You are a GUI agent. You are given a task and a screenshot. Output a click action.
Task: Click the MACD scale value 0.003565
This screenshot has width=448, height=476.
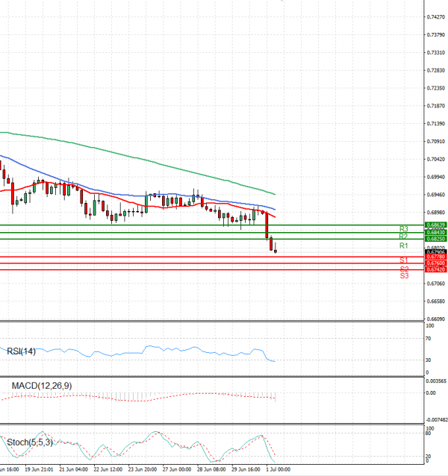(x=436, y=381)
